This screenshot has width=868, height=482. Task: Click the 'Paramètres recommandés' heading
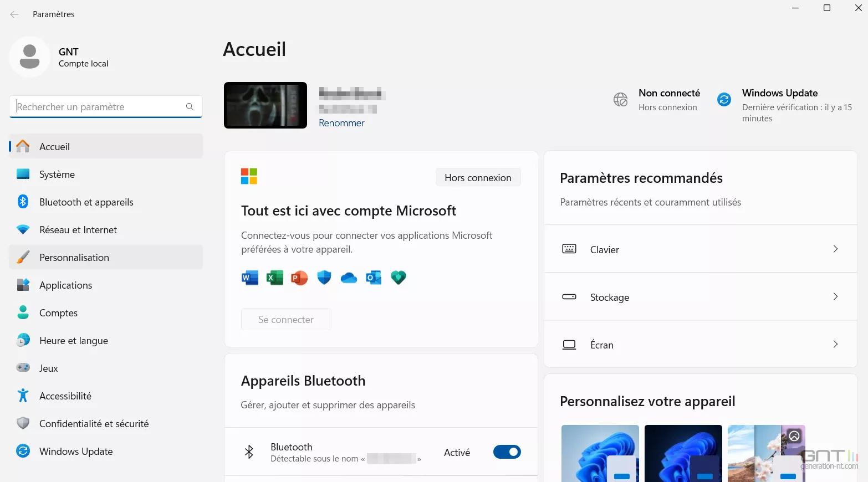(641, 178)
